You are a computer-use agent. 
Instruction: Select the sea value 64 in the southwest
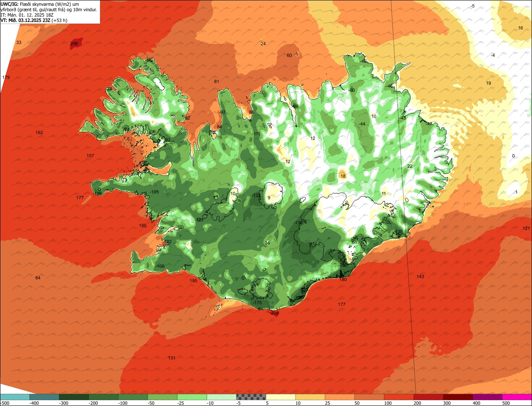tap(38, 278)
